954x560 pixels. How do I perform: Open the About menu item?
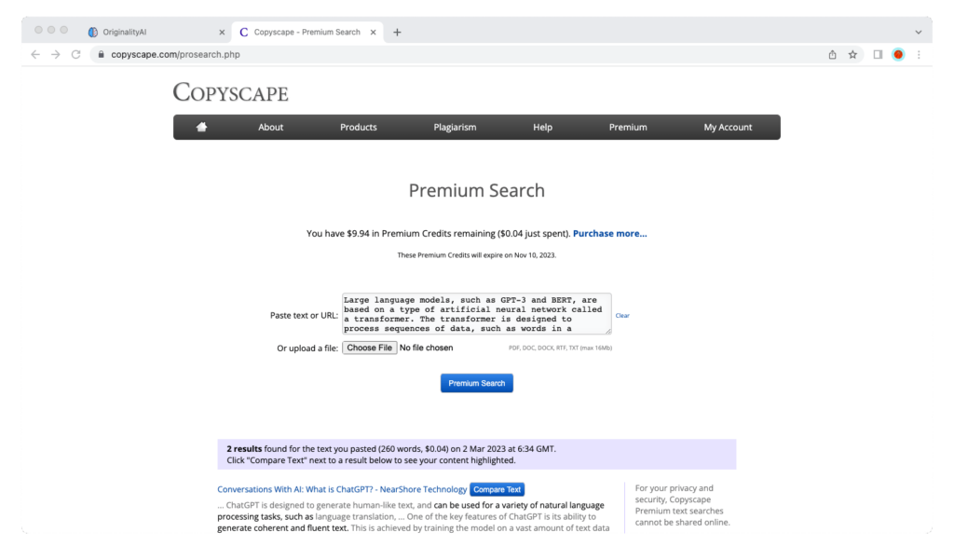point(271,128)
